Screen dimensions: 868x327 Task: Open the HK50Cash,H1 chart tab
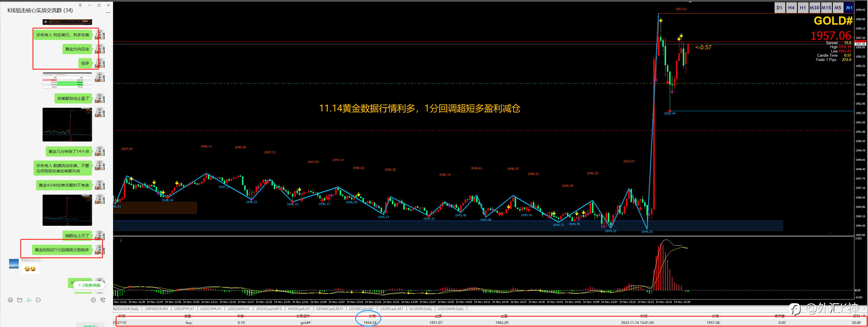299,309
